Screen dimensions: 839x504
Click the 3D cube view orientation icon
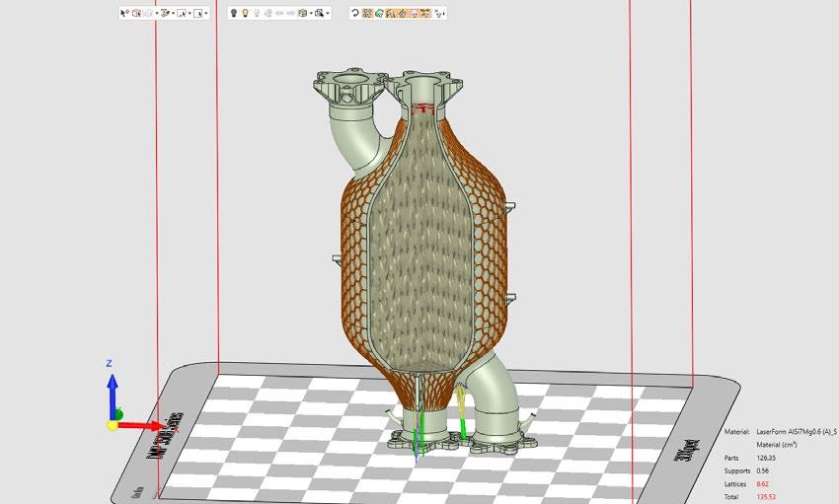pos(302,13)
